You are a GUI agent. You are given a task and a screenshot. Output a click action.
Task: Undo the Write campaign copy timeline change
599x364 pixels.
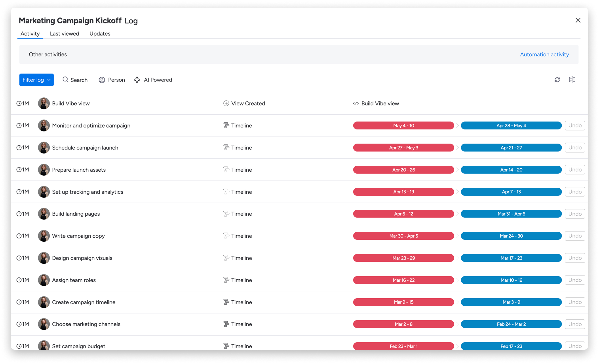575,236
